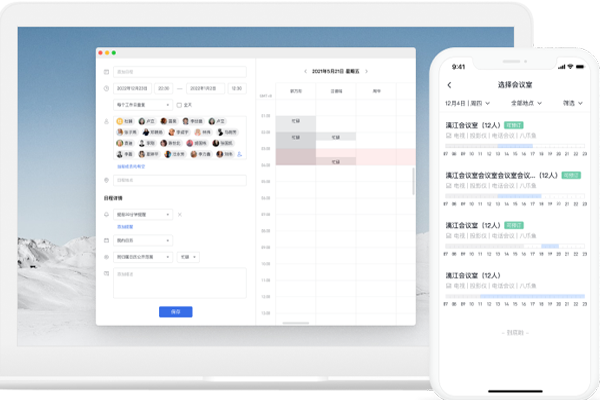600x400 pixels.
Task: Click the description note icon
Action: point(106,274)
